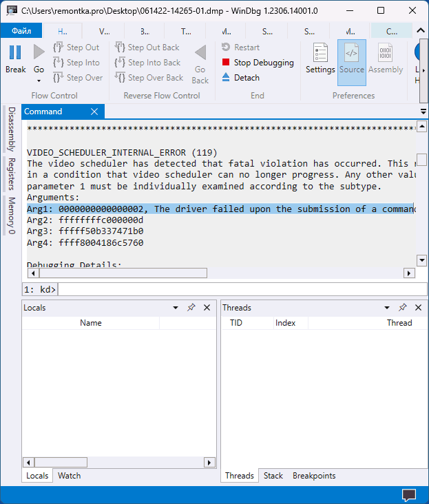This screenshot has height=504, width=429.
Task: Click the Go play icon
Action: point(39,52)
